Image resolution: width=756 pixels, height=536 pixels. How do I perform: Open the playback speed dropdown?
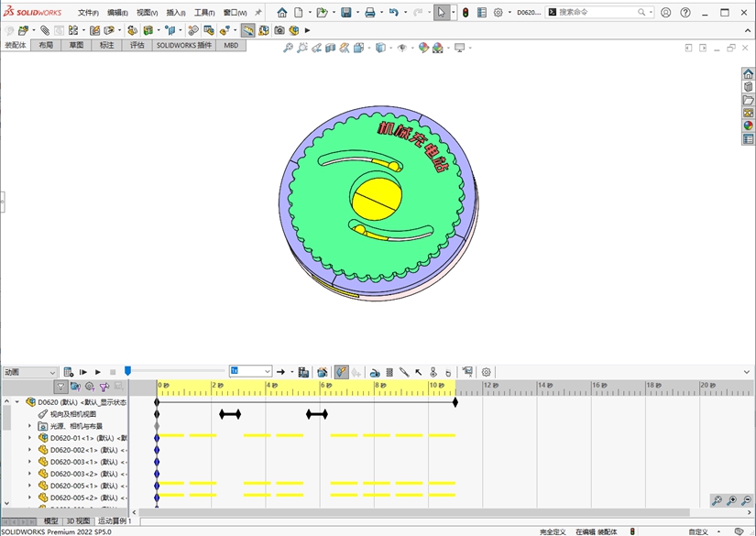coord(268,372)
